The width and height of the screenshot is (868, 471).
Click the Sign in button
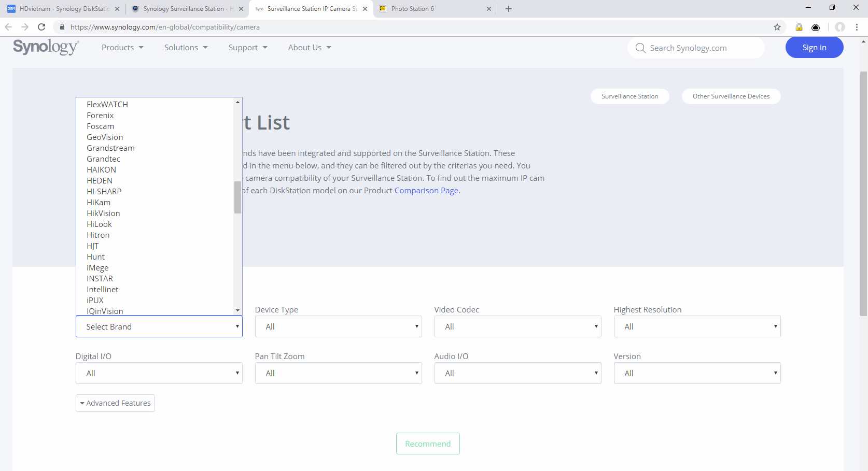(x=814, y=48)
